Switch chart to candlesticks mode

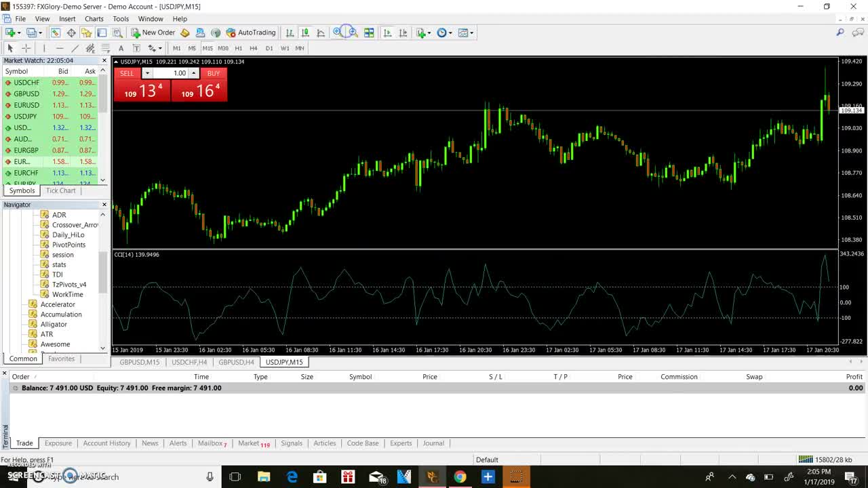(x=305, y=33)
